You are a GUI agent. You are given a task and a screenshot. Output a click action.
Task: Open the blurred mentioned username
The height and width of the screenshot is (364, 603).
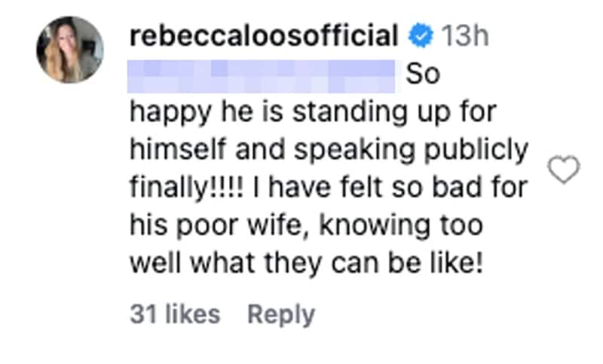[262, 74]
